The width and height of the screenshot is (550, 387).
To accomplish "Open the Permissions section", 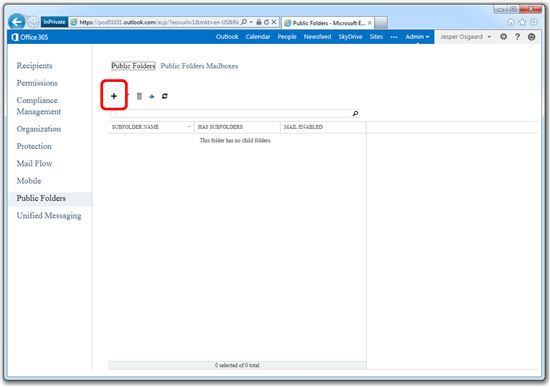I will click(x=37, y=83).
